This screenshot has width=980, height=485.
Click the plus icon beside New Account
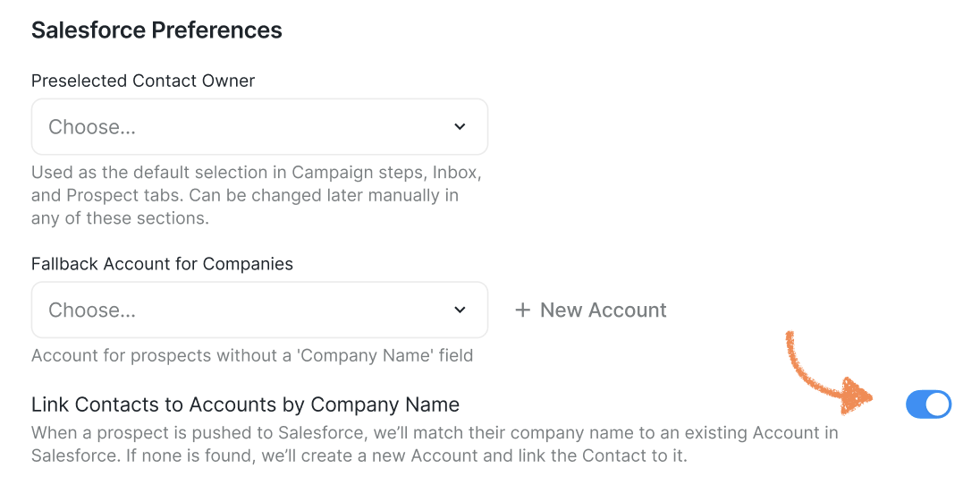[522, 311]
